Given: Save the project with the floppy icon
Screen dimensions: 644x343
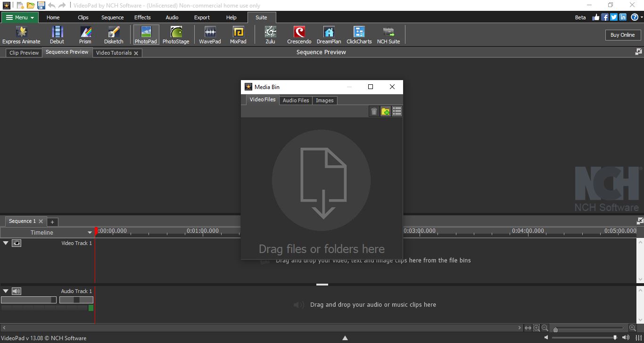Looking at the screenshot, I should point(41,5).
